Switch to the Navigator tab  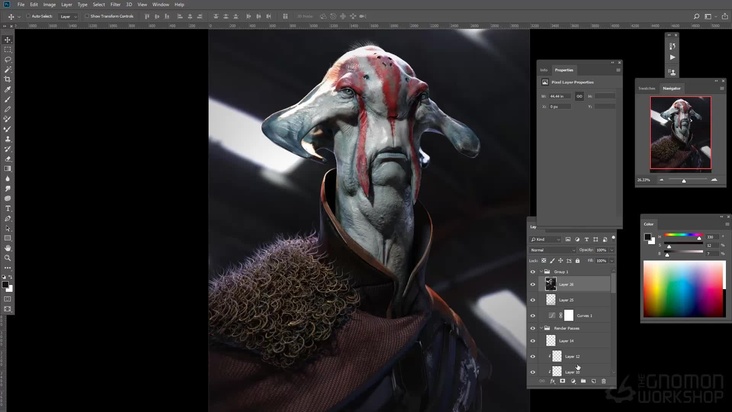pos(671,88)
